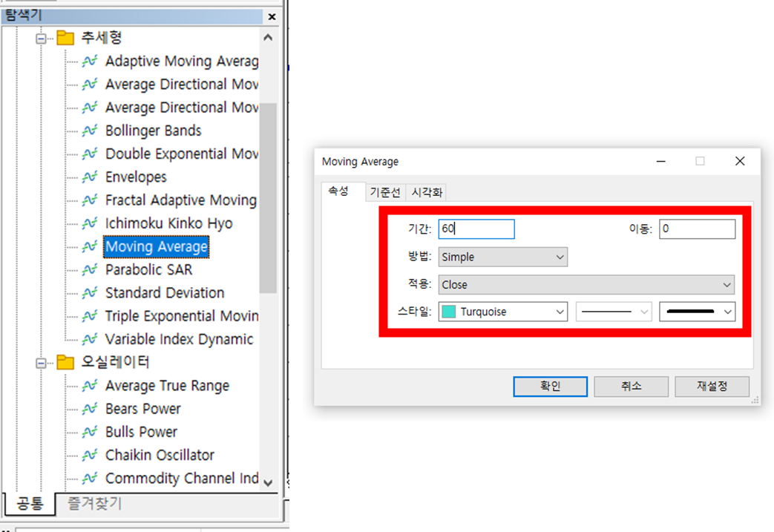Click the Fractal Adaptive Moving icon

(89, 200)
